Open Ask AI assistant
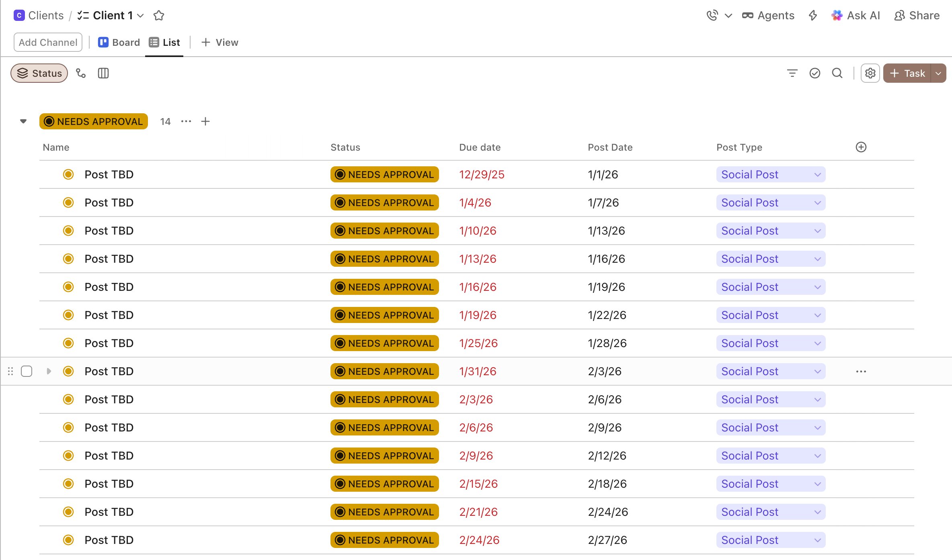The image size is (952, 560). [855, 15]
